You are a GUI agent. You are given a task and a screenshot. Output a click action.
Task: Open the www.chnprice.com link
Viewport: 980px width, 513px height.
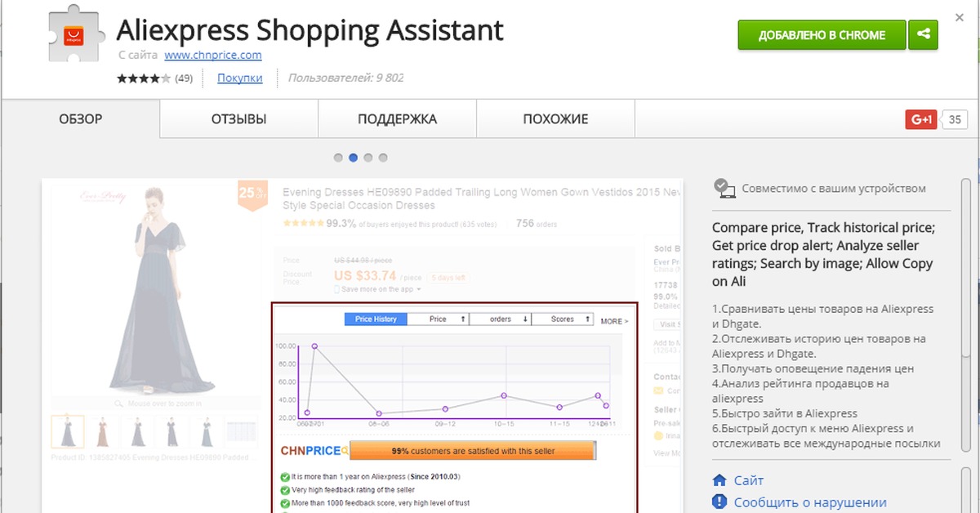(212, 55)
